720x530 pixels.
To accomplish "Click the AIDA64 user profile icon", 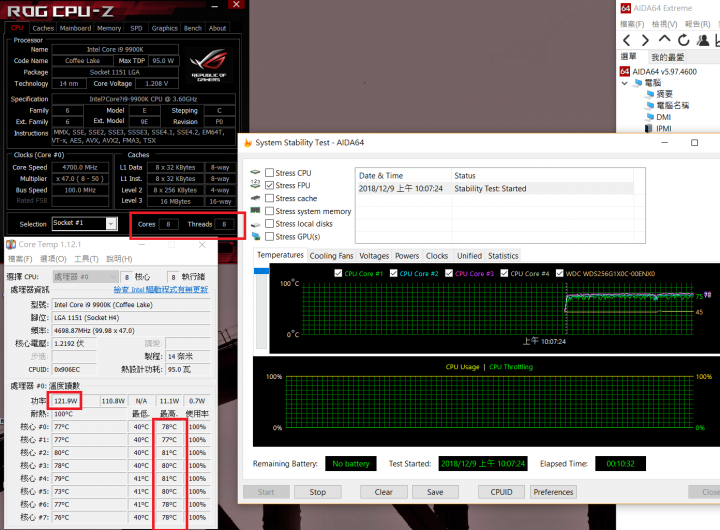I will click(703, 40).
